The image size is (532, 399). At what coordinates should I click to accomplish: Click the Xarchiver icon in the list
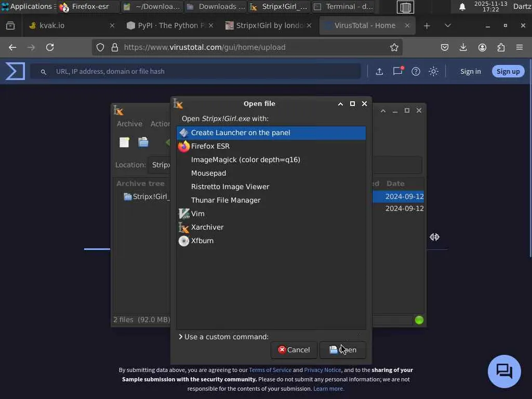tap(183, 228)
